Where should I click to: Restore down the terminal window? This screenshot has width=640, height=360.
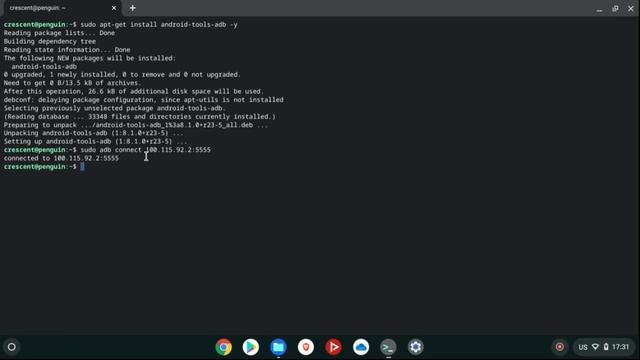pos(615,9)
